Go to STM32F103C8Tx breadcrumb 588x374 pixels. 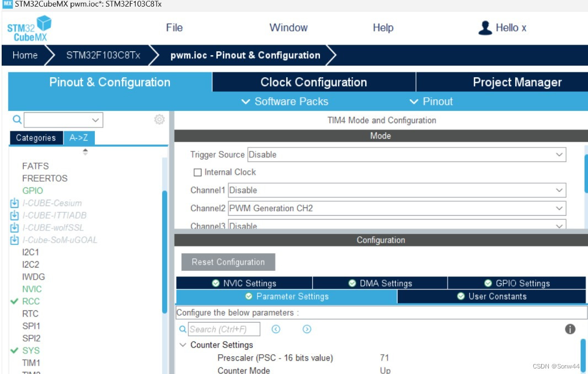click(103, 55)
